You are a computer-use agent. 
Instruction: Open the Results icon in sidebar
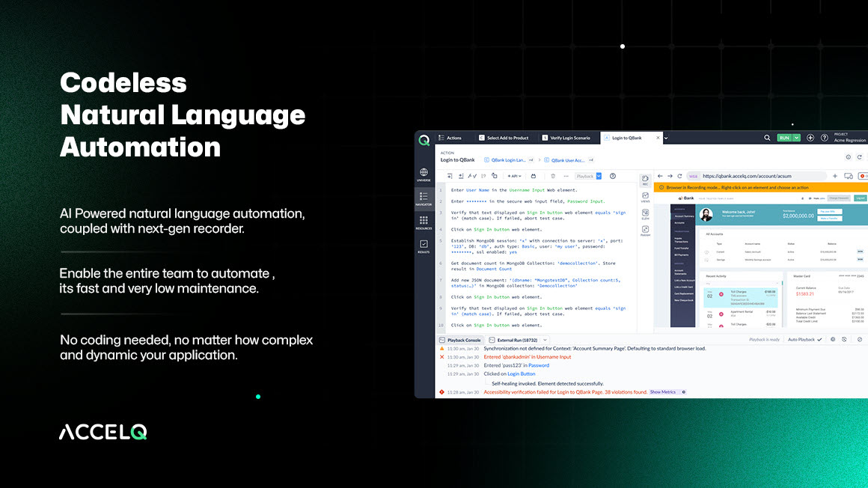(x=424, y=243)
